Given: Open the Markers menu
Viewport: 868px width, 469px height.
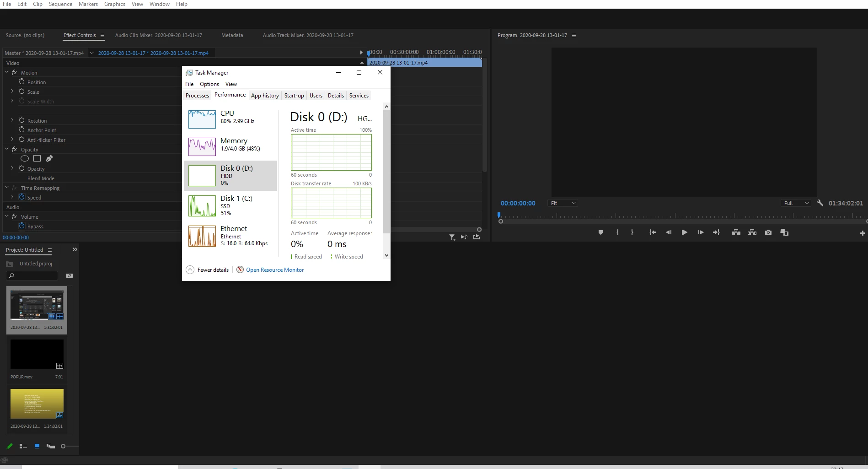Looking at the screenshot, I should [x=88, y=4].
